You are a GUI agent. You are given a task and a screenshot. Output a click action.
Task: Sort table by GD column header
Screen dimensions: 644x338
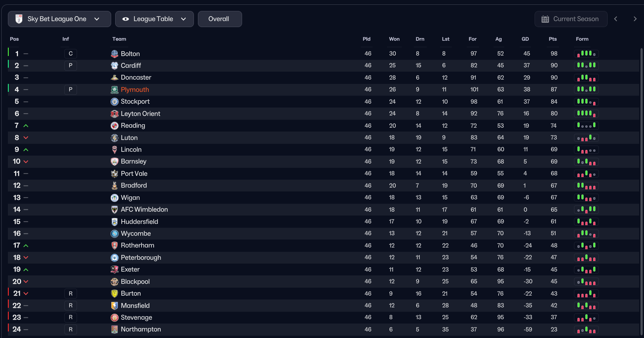click(525, 39)
